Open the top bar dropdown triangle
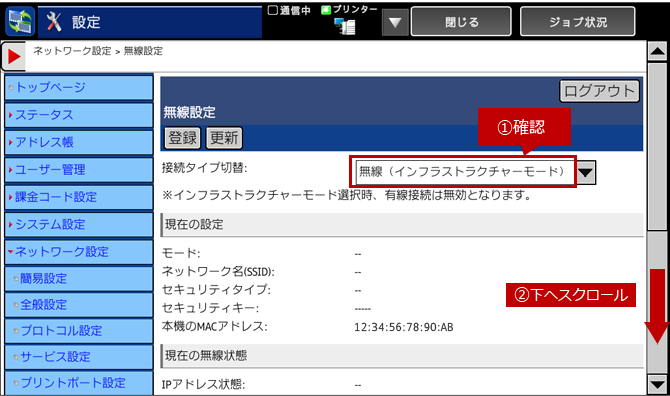Screen dimensions: 670x396 click(x=395, y=22)
